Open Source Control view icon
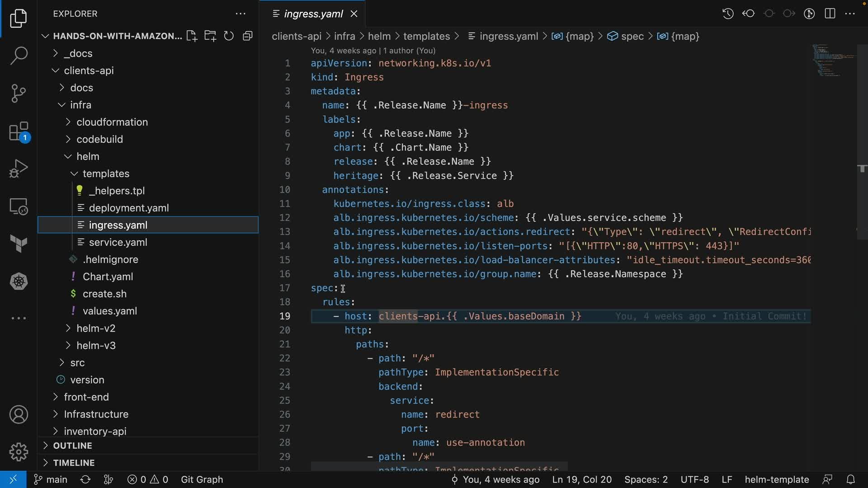This screenshot has width=868, height=488. 19,94
